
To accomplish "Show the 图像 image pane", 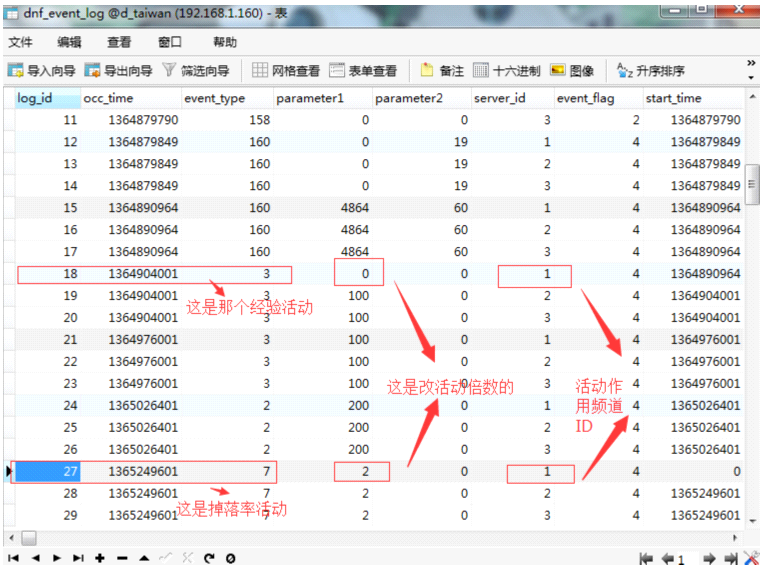I will [572, 71].
